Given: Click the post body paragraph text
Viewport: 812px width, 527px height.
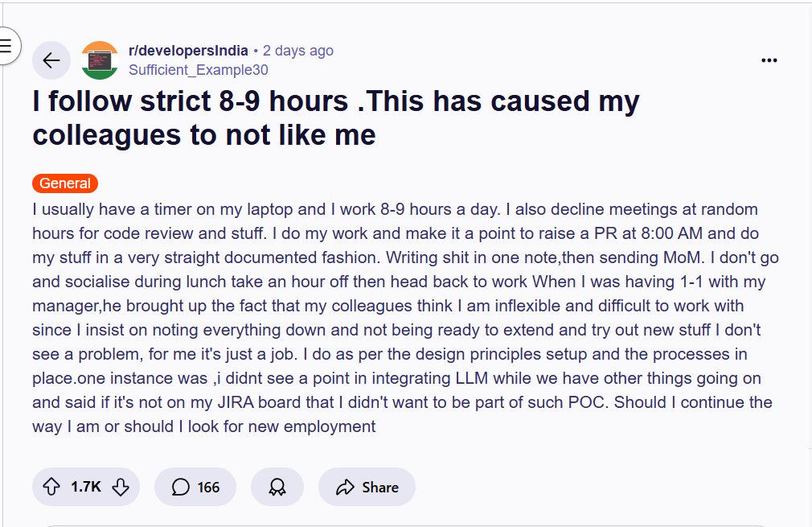Looking at the screenshot, I should (402, 318).
